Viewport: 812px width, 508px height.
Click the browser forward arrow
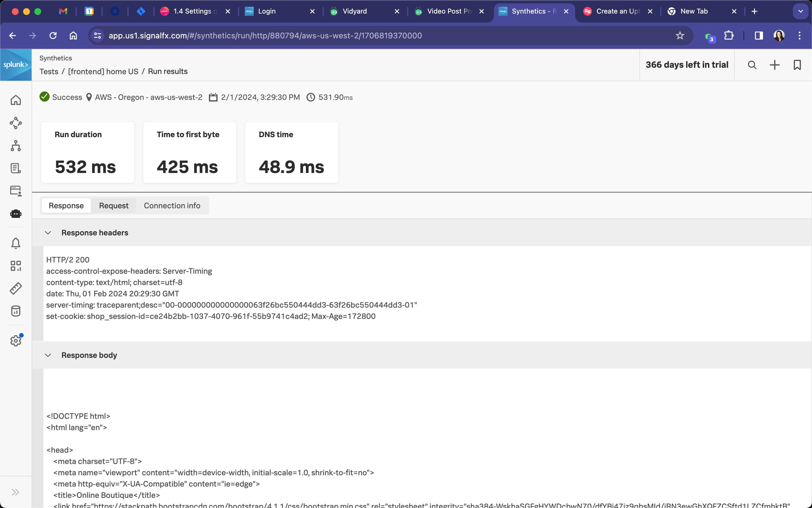pyautogui.click(x=32, y=36)
